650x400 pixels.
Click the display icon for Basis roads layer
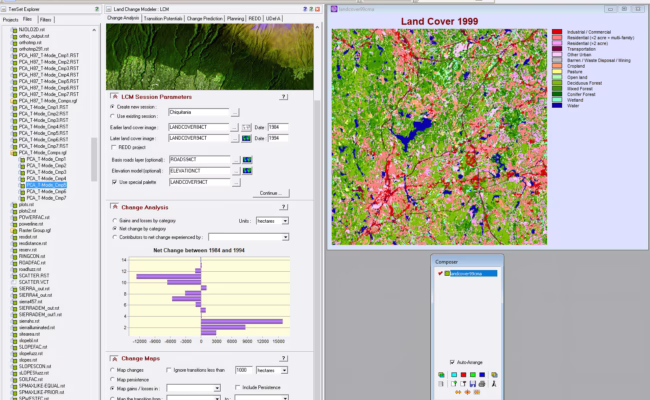247,160
